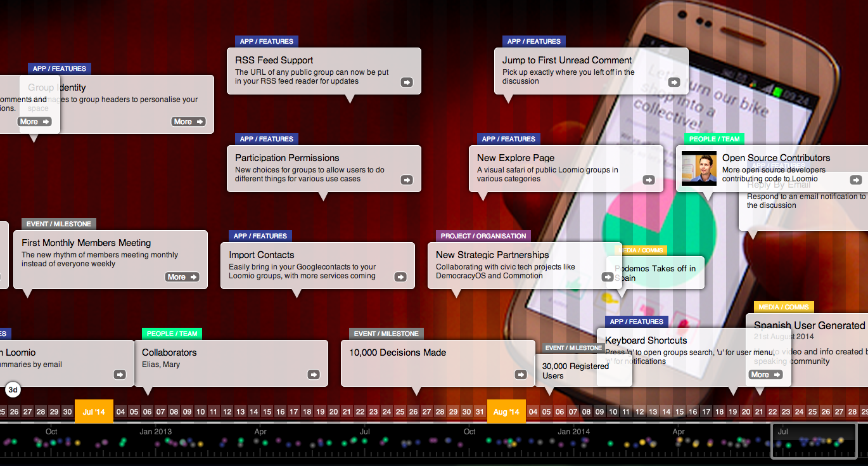868x466 pixels.
Task: Open the New Explore Page title
Action: (x=516, y=158)
